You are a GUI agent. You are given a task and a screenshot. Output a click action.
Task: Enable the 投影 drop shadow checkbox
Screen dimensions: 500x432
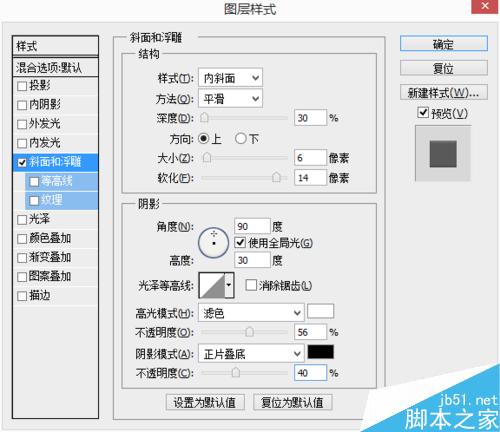coord(22,86)
